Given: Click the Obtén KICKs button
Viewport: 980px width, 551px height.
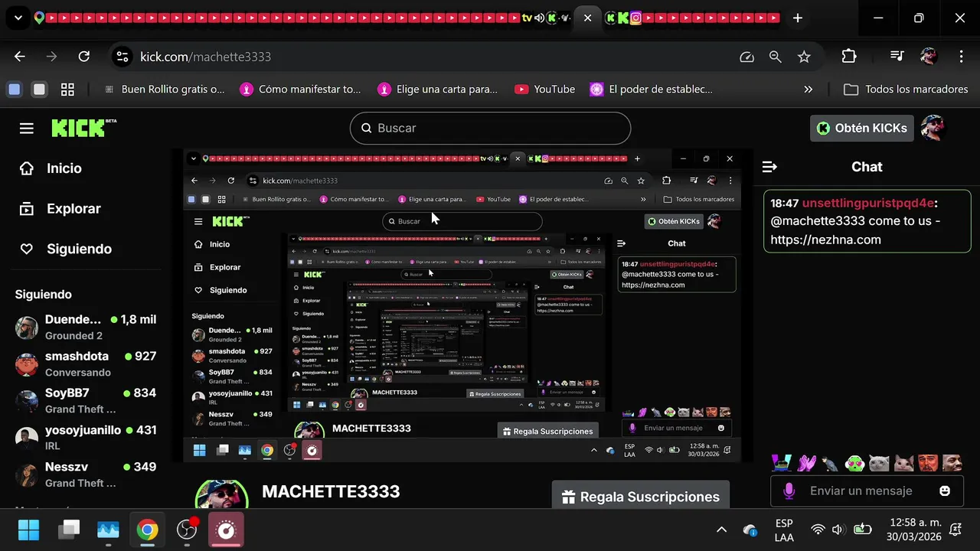Looking at the screenshot, I should click(x=862, y=128).
